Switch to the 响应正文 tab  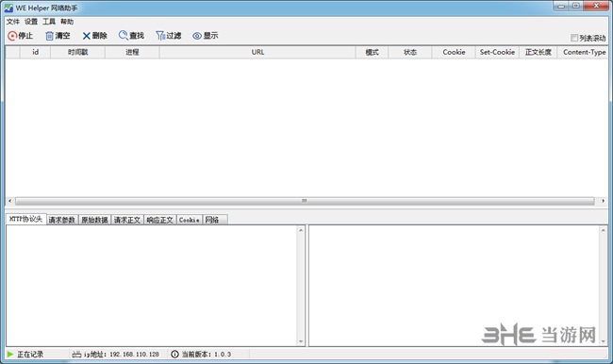pos(160,220)
